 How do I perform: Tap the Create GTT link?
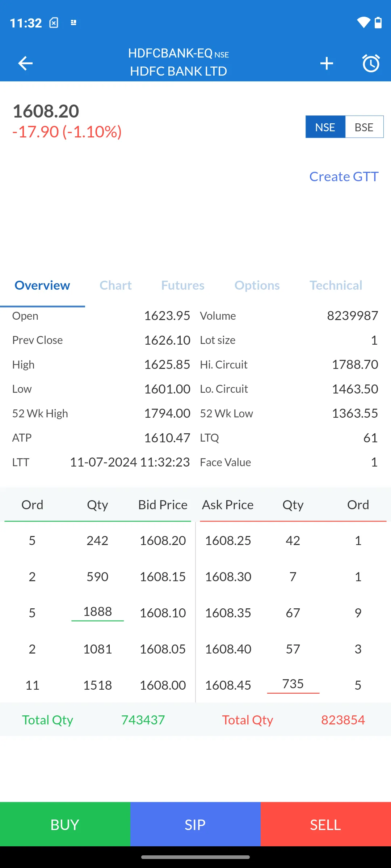344,176
